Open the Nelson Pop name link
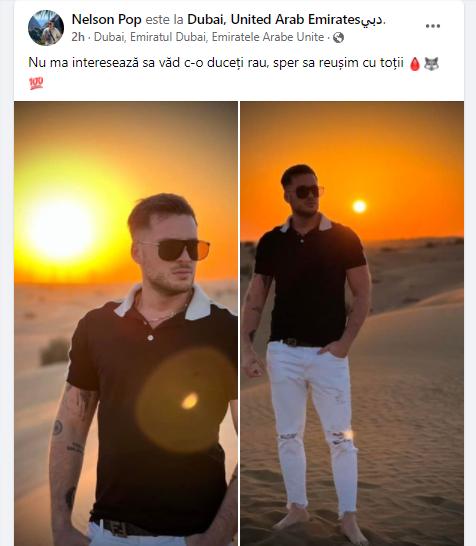Screen dimensions: 476x546 [107, 20]
